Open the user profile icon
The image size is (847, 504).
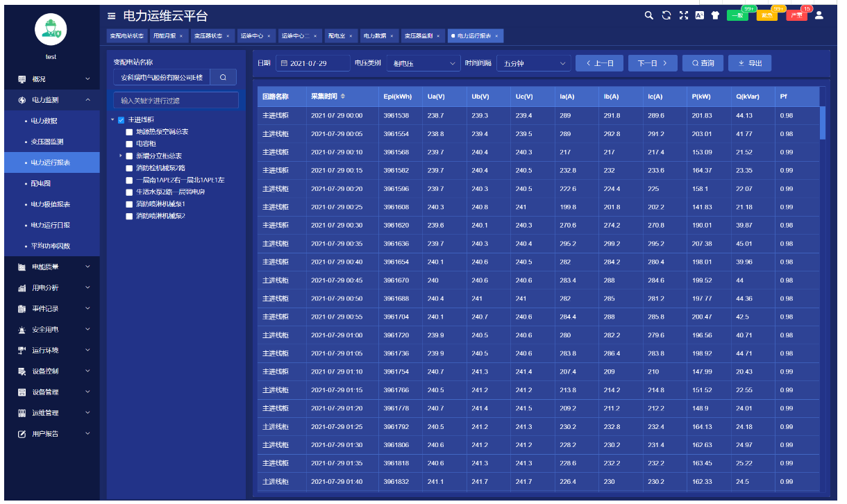819,15
